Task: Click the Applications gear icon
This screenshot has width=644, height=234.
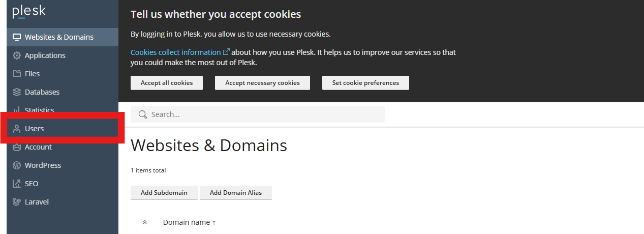Action: point(17,55)
